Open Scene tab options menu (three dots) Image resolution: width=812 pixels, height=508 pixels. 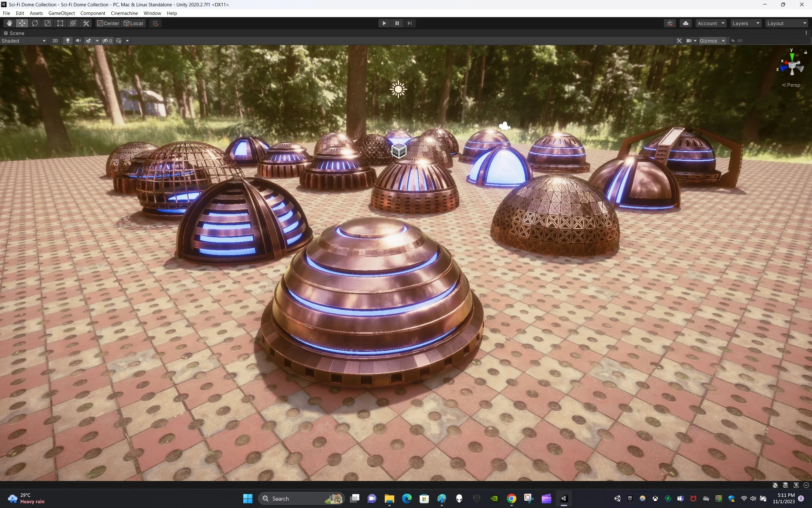tap(806, 33)
